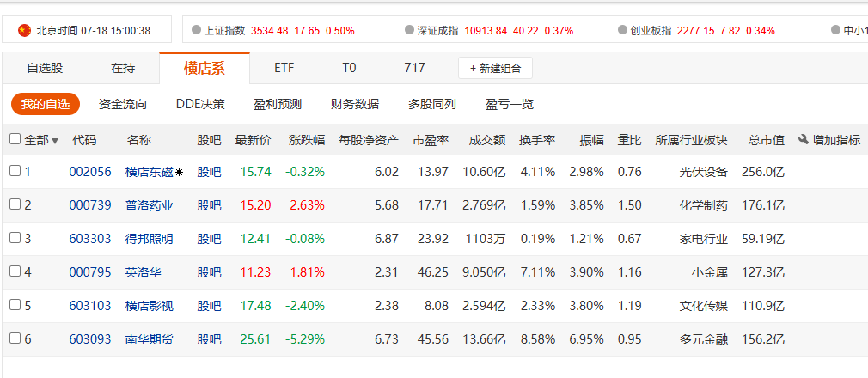Open 股吧 link for 南华期货 row
Viewport: 868px width, 378px height.
pyautogui.click(x=209, y=339)
